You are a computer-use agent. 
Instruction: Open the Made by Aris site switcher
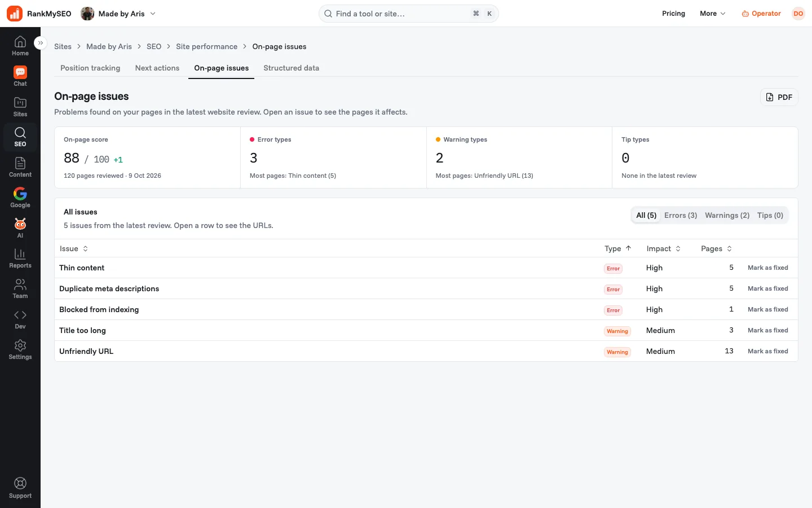(118, 14)
